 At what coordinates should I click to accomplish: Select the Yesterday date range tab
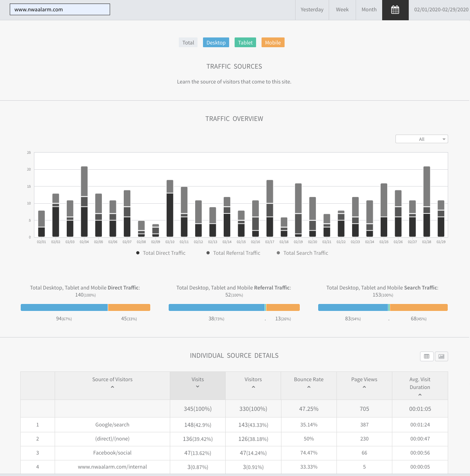click(312, 10)
